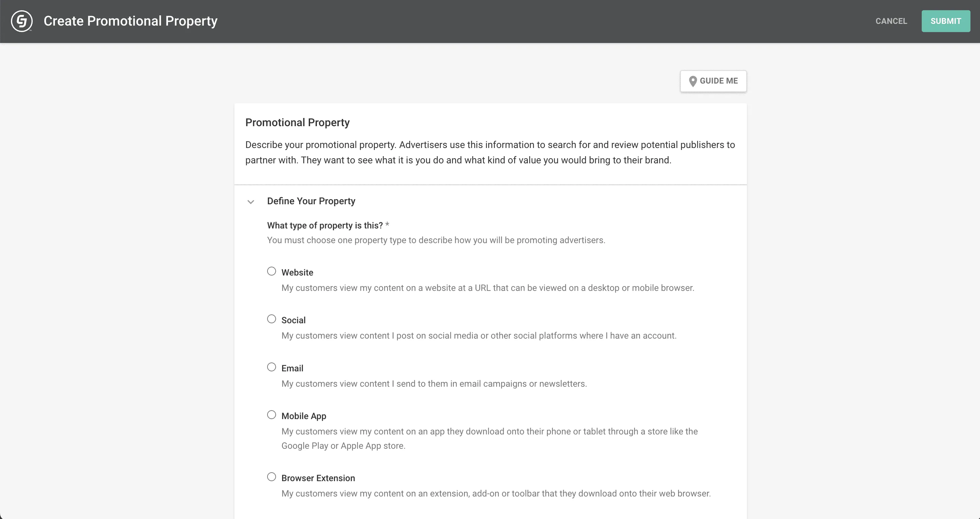Select the Website radio button
This screenshot has width=980, height=519.
pyautogui.click(x=271, y=271)
